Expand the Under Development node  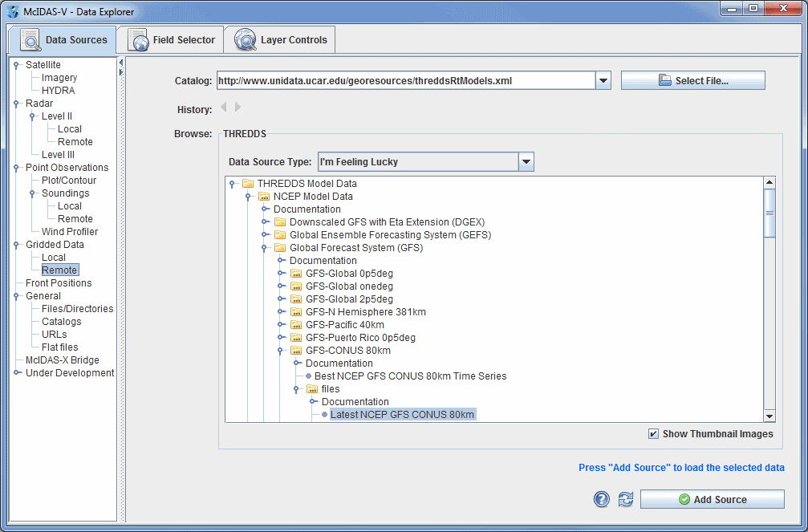point(16,373)
